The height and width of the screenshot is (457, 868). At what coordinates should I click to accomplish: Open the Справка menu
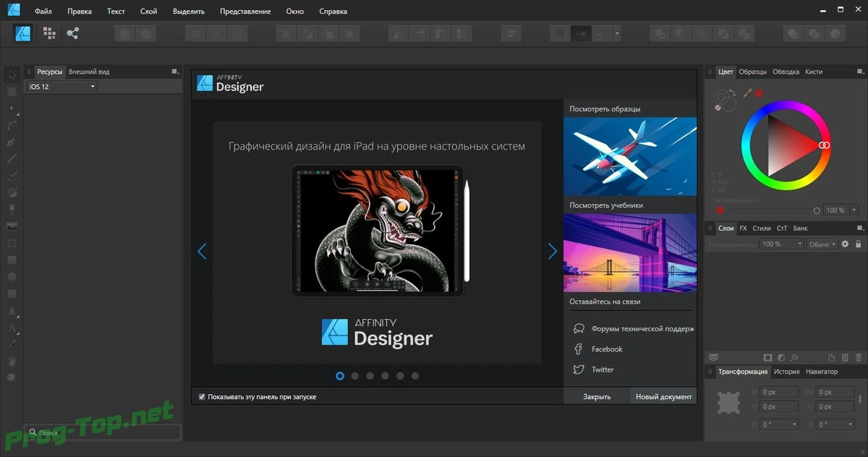click(x=333, y=12)
